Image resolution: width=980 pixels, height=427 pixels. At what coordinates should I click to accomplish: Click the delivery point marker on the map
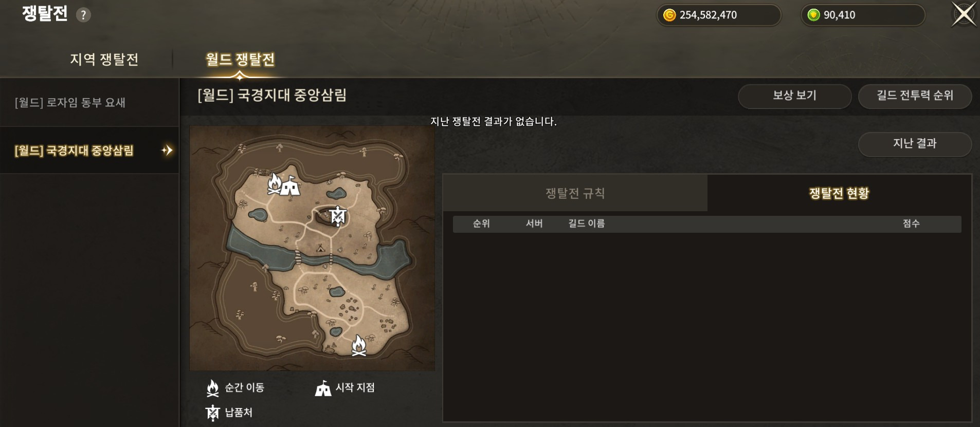pos(338,216)
